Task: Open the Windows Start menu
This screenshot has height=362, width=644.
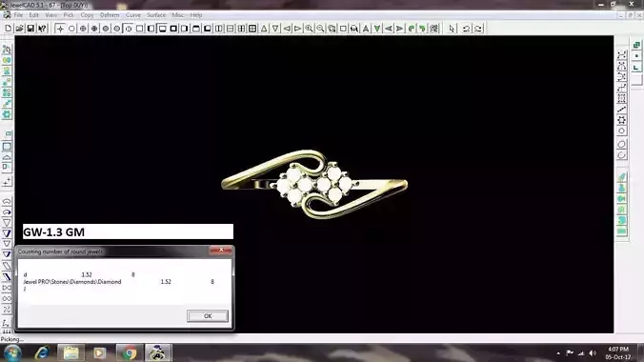Action: tap(12, 353)
